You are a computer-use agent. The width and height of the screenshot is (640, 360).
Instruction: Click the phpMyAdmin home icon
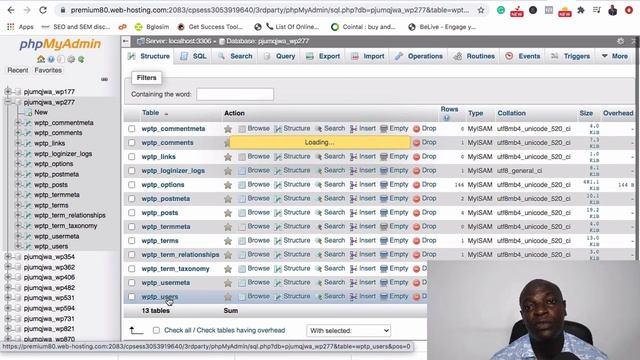click(41, 59)
